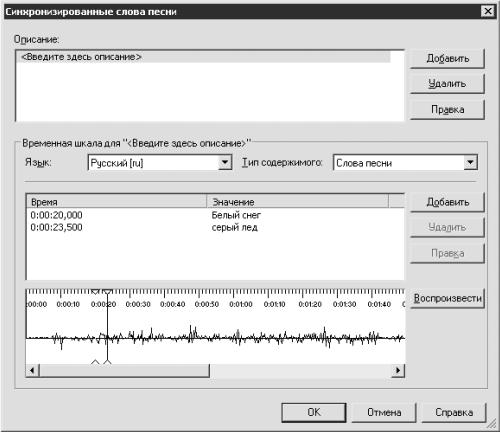Open the Язык dropdown arrow
Viewport: 500px width, 432px height.
click(x=225, y=163)
